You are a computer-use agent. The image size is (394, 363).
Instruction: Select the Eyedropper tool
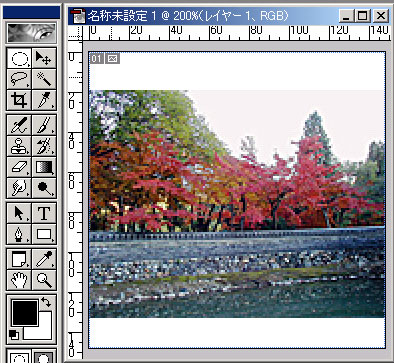click(44, 259)
